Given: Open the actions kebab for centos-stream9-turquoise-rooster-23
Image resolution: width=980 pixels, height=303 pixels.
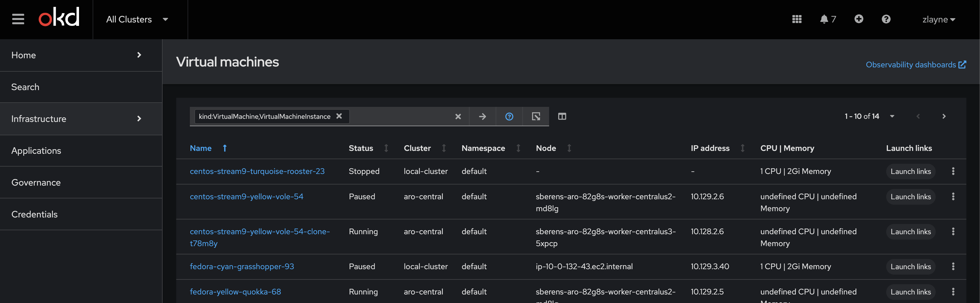Looking at the screenshot, I should coord(953,171).
